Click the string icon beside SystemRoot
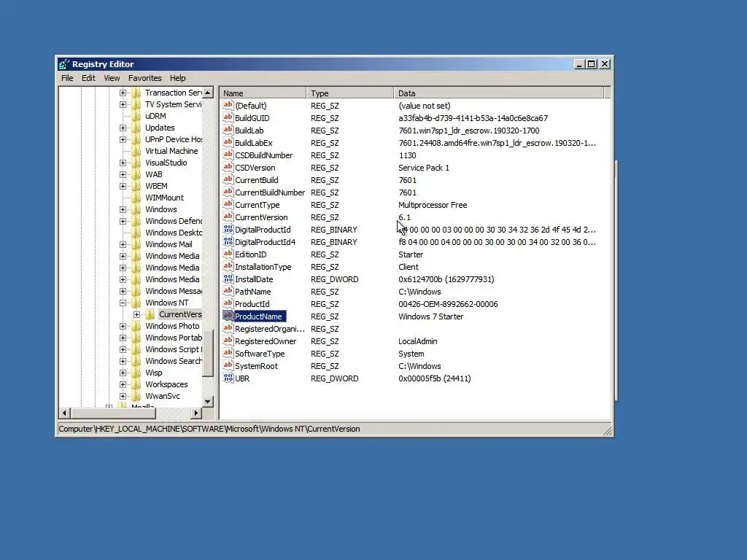The image size is (747, 560). coord(228,365)
